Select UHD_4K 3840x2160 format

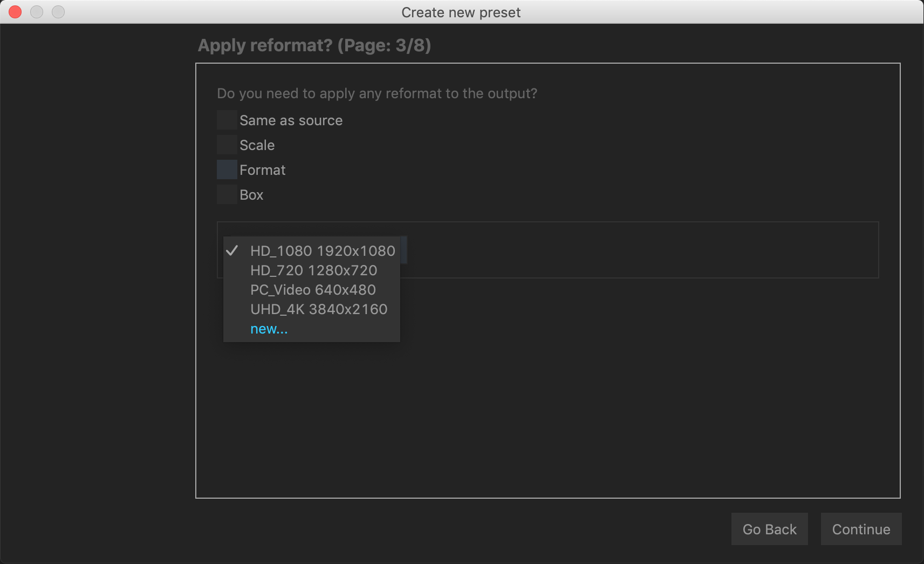click(319, 309)
